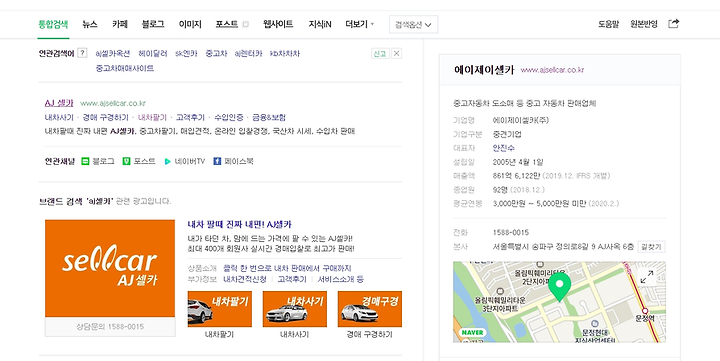Open the 네이버TV play icon channel
720x361 pixels.
(x=168, y=161)
